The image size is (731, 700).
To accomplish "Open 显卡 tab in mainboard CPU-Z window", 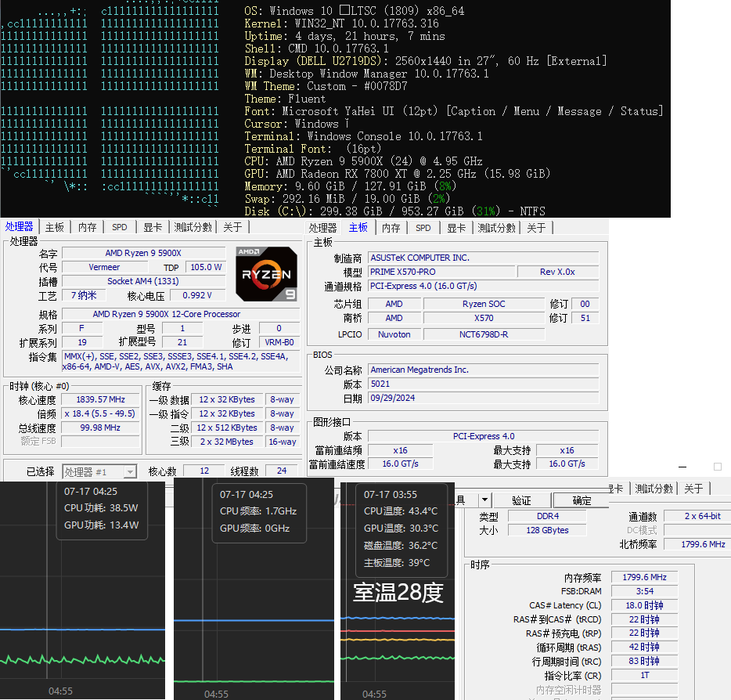I will (456, 228).
